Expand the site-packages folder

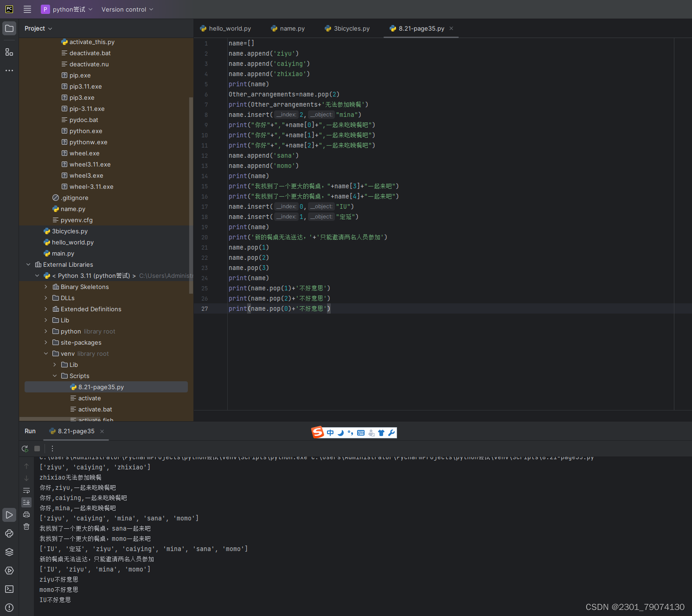(x=45, y=342)
